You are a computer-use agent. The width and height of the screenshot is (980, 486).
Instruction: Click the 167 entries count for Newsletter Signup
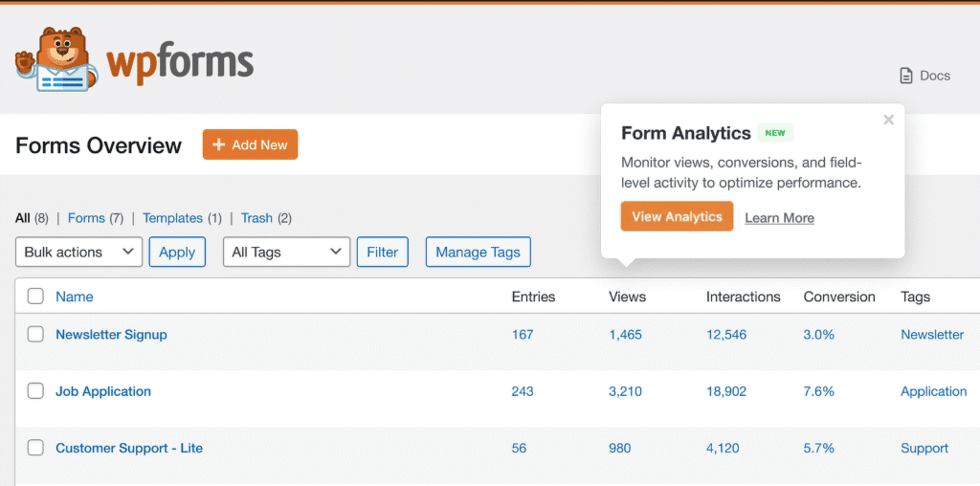[x=523, y=334]
